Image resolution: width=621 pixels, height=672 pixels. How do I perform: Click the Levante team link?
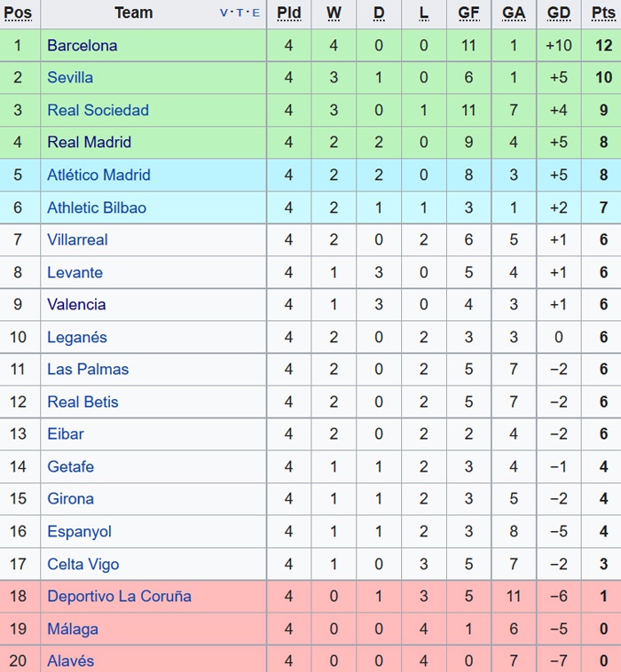click(75, 272)
